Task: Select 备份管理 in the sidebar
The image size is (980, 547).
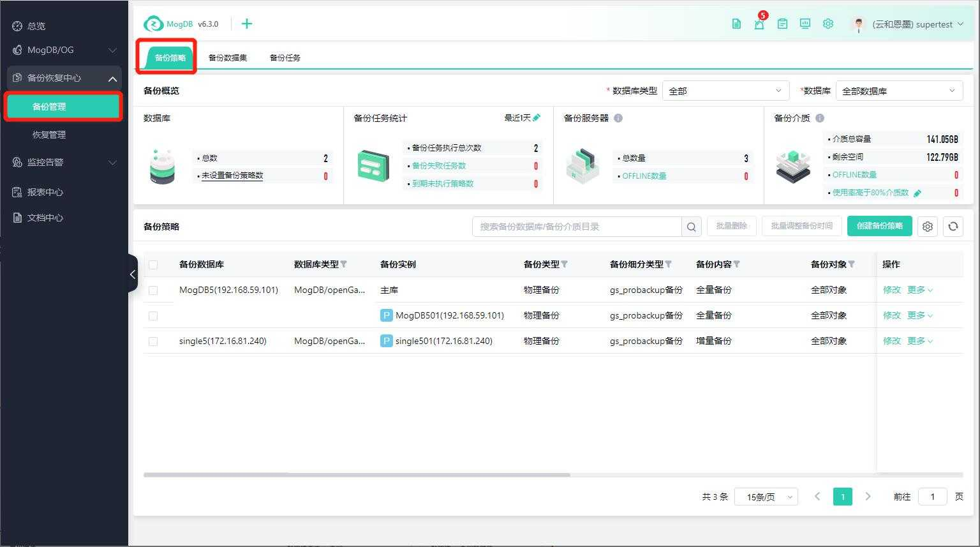Action: click(63, 107)
